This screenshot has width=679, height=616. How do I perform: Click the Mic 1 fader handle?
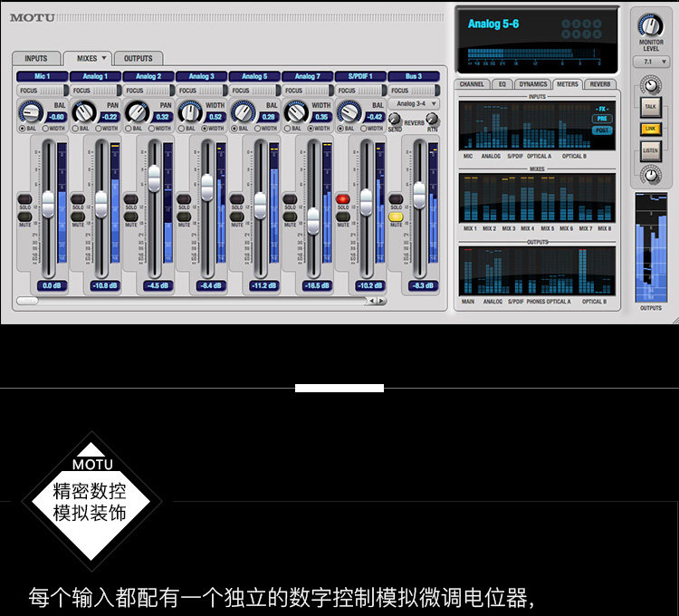(x=48, y=204)
